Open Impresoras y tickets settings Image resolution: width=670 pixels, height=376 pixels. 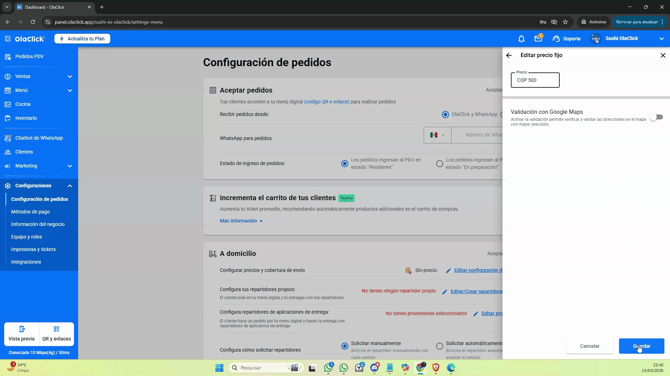click(33, 249)
